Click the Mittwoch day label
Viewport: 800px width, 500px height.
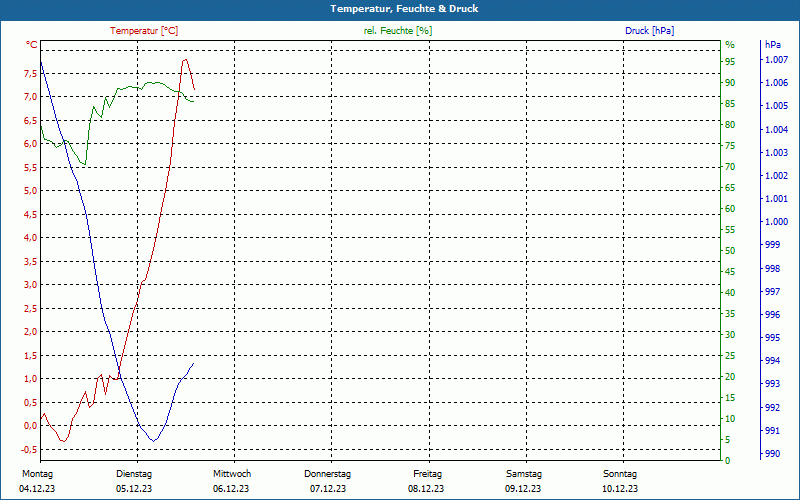[232, 474]
